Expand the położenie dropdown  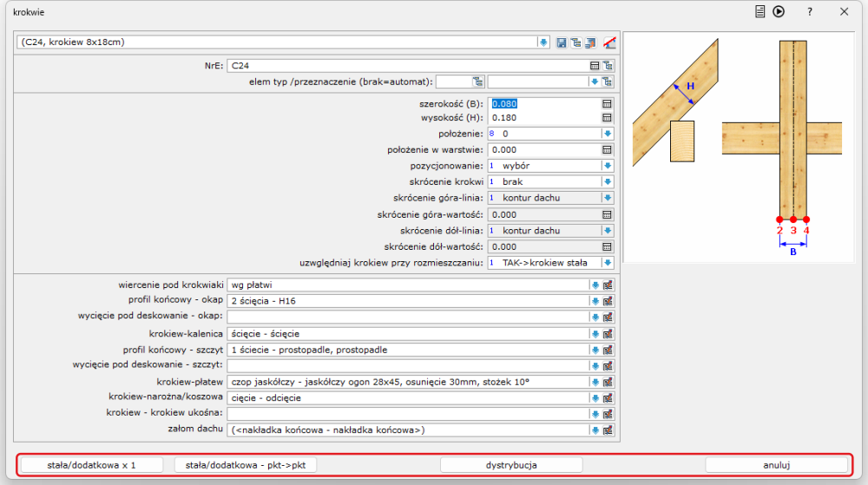(608, 134)
